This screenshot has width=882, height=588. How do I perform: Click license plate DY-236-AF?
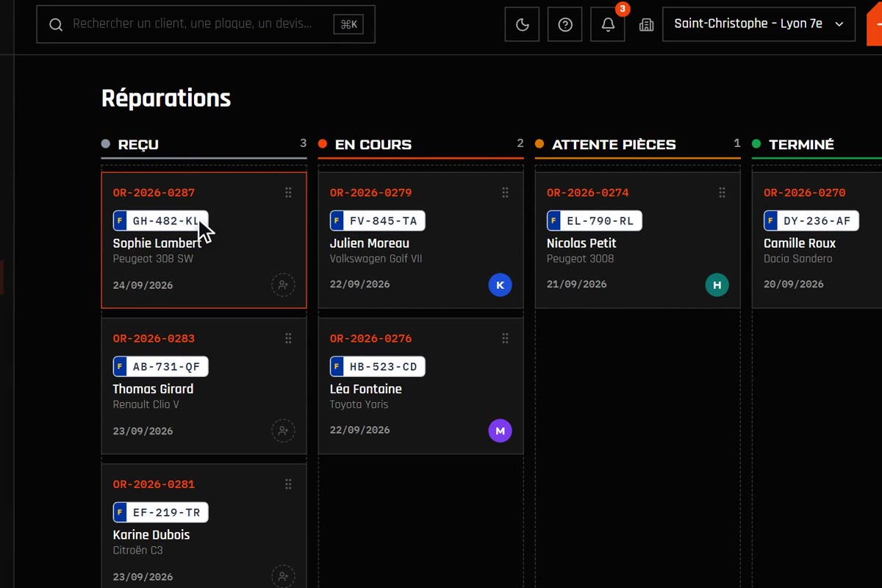pos(811,220)
